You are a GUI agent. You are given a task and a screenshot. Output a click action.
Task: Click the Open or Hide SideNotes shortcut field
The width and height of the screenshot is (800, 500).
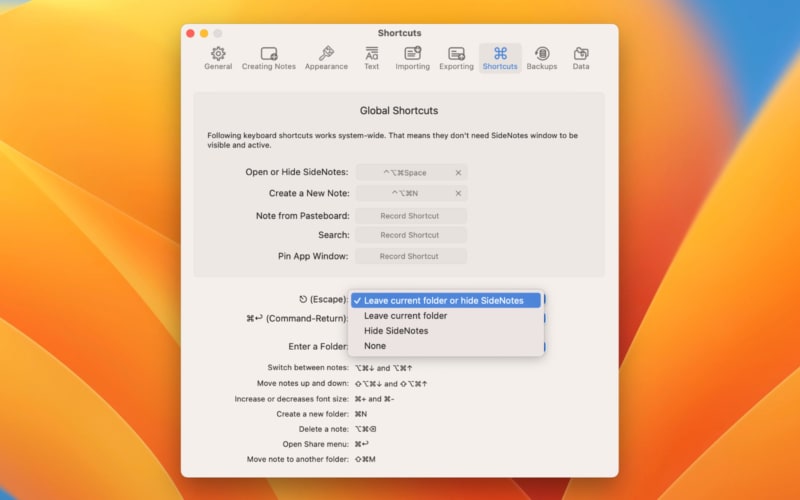(411, 173)
